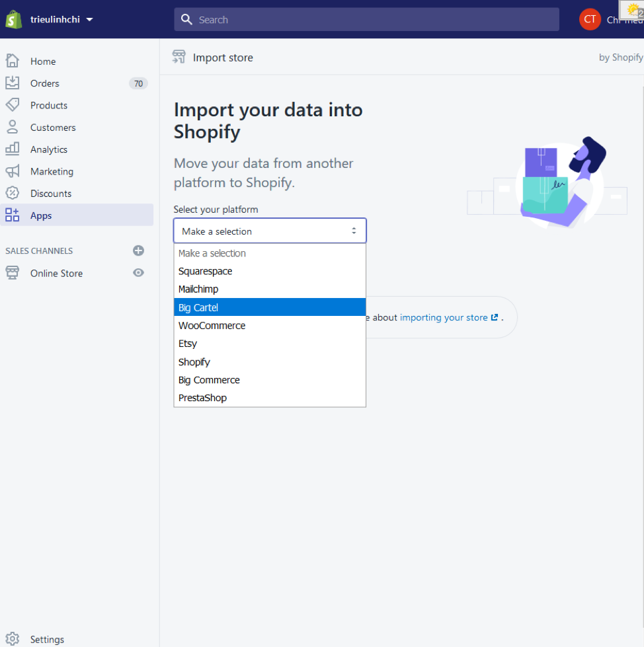Select Big Cartel in the platform list

point(270,307)
